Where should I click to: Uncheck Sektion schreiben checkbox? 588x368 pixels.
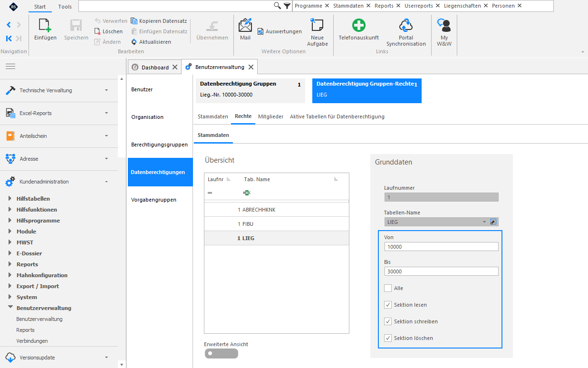coord(388,321)
